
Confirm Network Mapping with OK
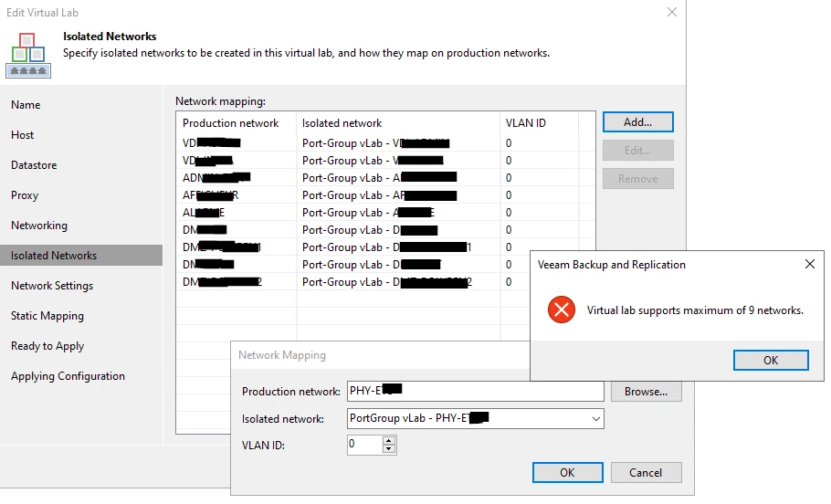tap(567, 473)
